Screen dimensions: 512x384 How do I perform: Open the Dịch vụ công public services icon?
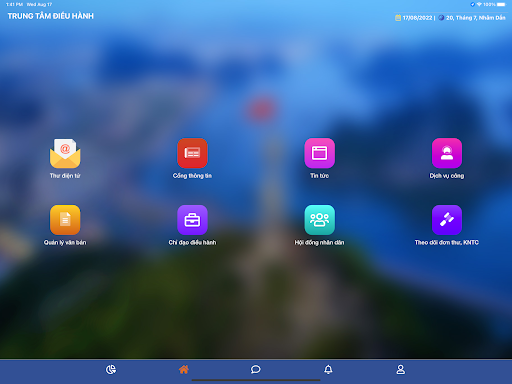[x=447, y=153]
